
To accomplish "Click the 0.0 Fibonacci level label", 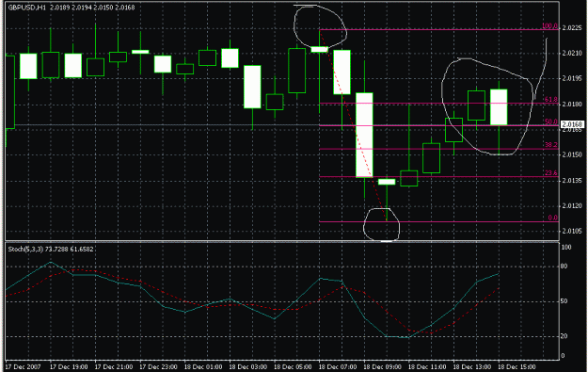I will pos(552,218).
